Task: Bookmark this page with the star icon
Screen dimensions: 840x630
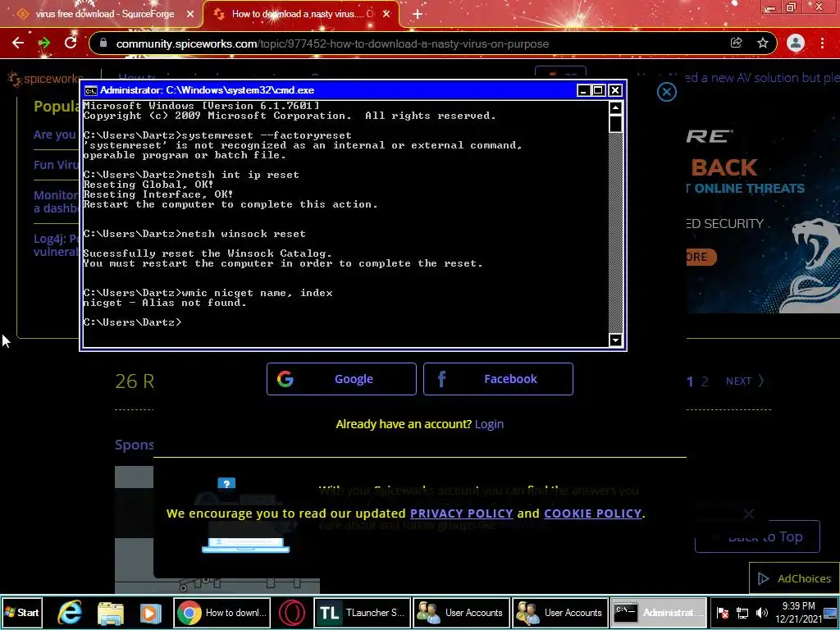Action: pos(763,43)
